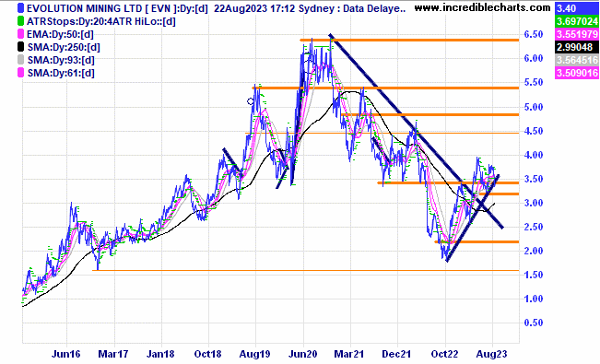
Task: Click the 0.50 price axis label
Action: pos(534,323)
